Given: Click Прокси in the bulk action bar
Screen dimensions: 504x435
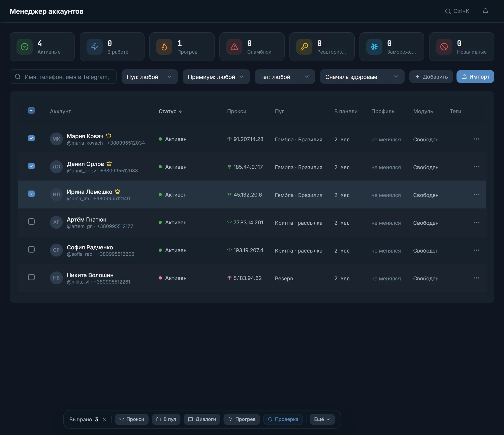Looking at the screenshot, I should [x=132, y=419].
